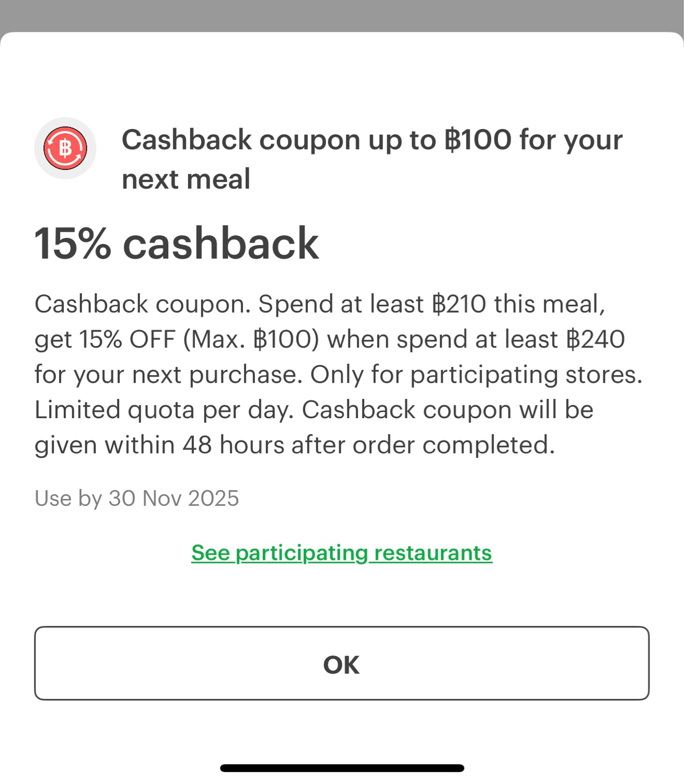684x784 pixels.
Task: Confirm with the OK button
Action: (342, 663)
